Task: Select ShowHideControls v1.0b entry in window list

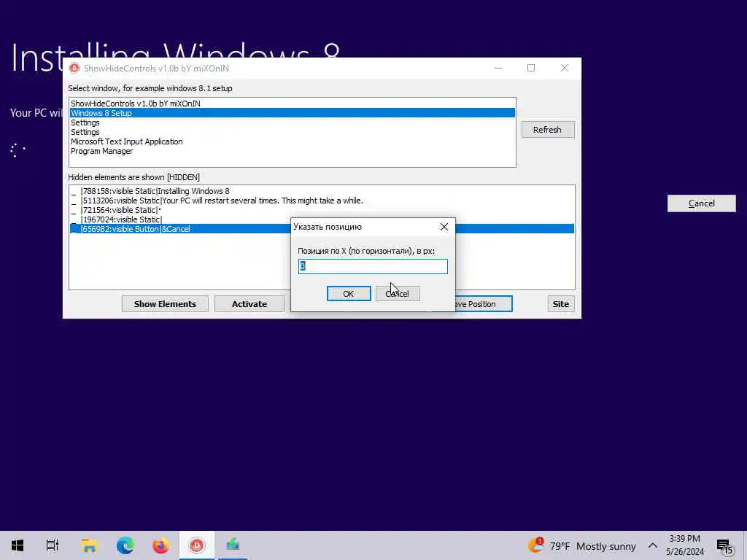Action: coord(293,104)
